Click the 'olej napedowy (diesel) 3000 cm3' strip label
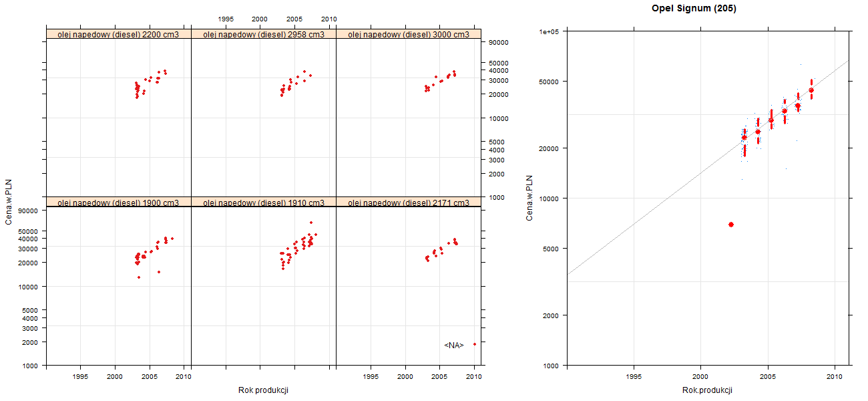868x401 pixels. pyautogui.click(x=409, y=34)
